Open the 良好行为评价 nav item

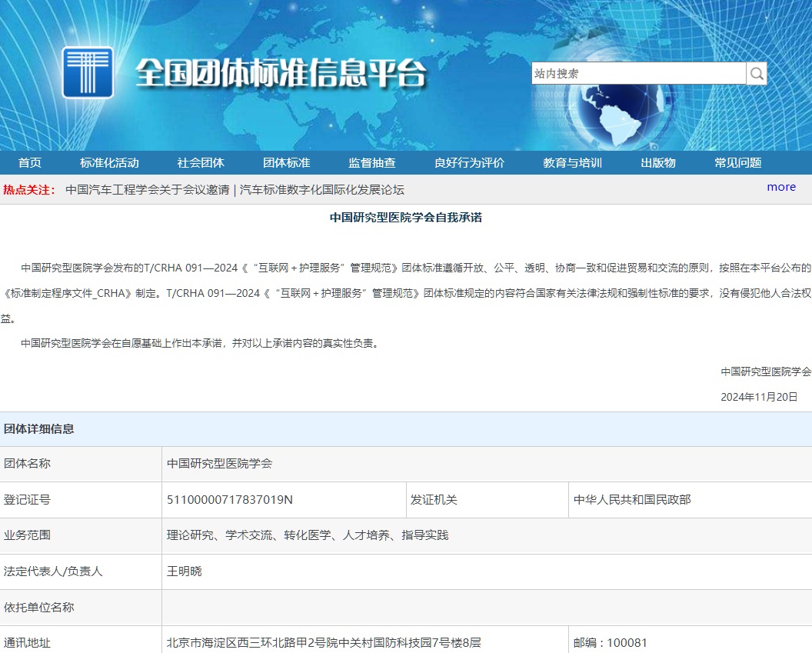point(469,162)
